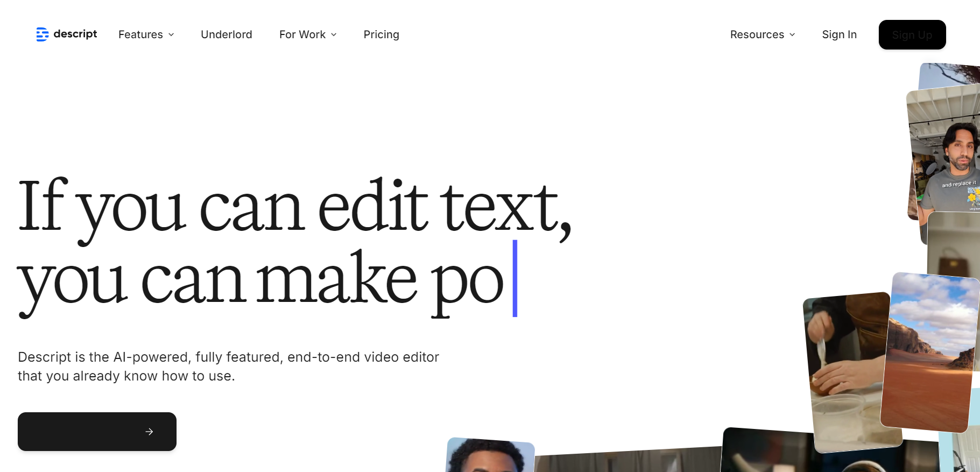Viewport: 980px width, 472px height.
Task: Expand the For Work dropdown chevron
Action: click(334, 34)
